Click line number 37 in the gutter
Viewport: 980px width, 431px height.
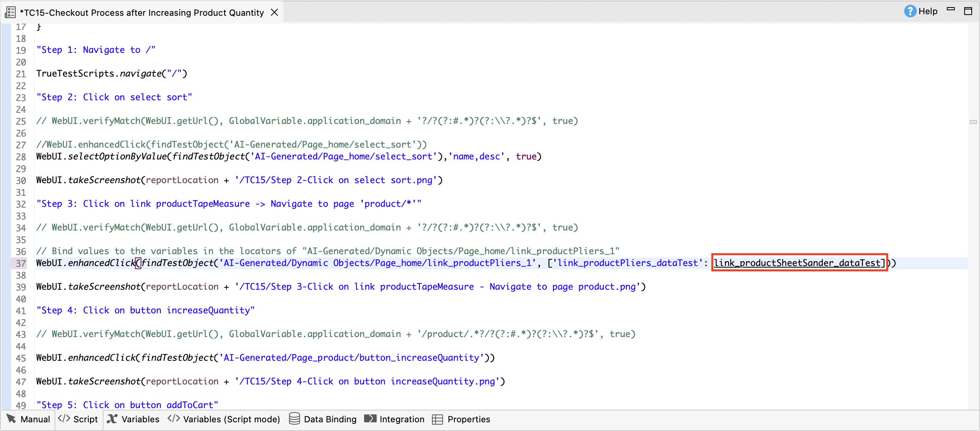[x=21, y=263]
